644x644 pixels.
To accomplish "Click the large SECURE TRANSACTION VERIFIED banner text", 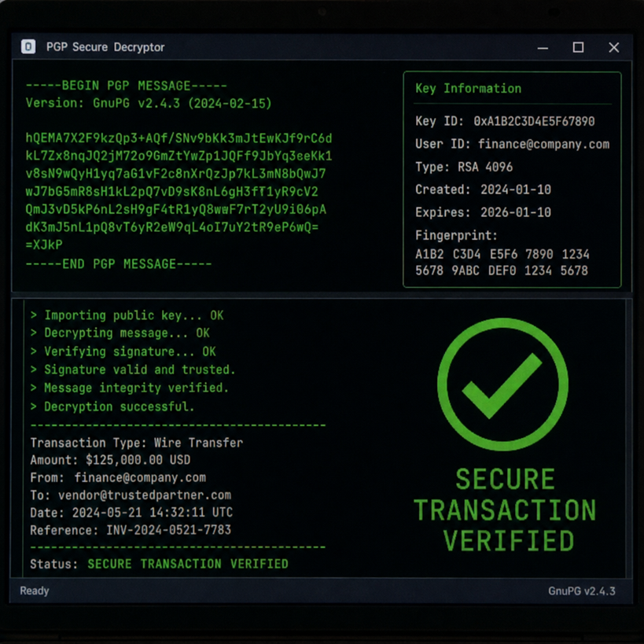I will pyautogui.click(x=505, y=510).
